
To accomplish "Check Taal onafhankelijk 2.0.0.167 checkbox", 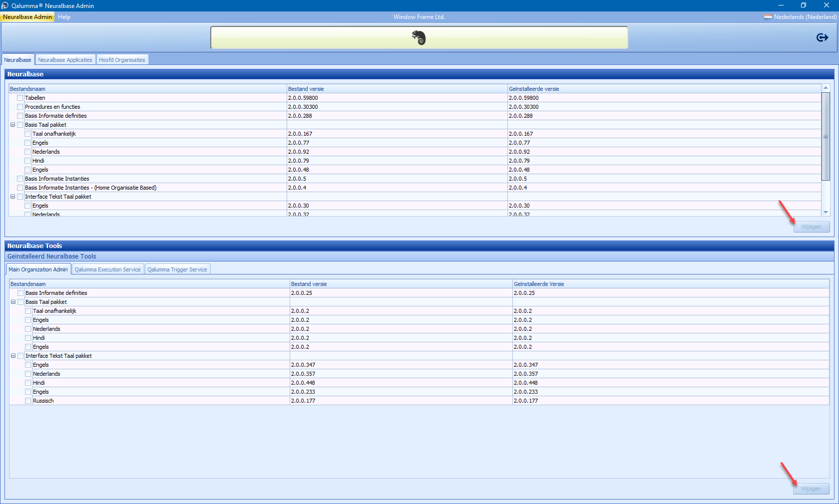I will 27,134.
